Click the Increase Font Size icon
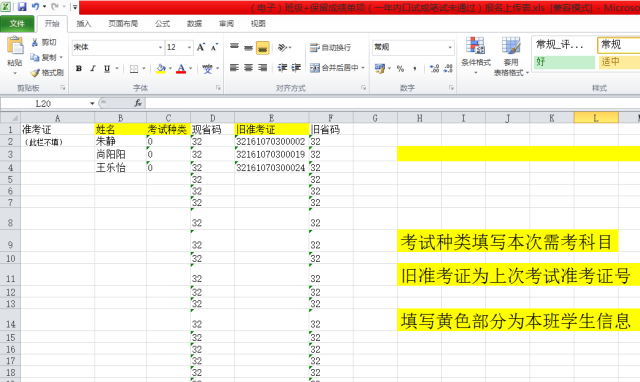 pos(201,47)
